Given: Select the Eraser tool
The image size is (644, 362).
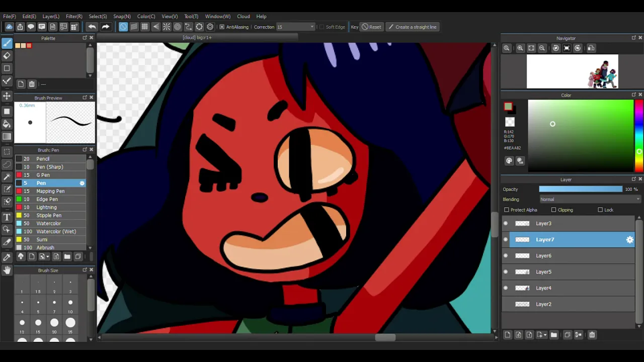Looking at the screenshot, I should coord(7,56).
